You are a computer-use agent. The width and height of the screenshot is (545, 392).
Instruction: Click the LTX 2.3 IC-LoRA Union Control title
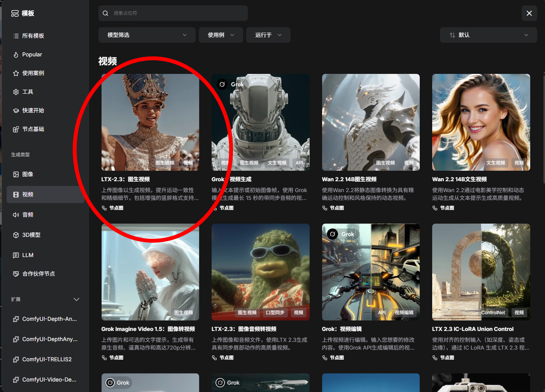[x=473, y=329]
